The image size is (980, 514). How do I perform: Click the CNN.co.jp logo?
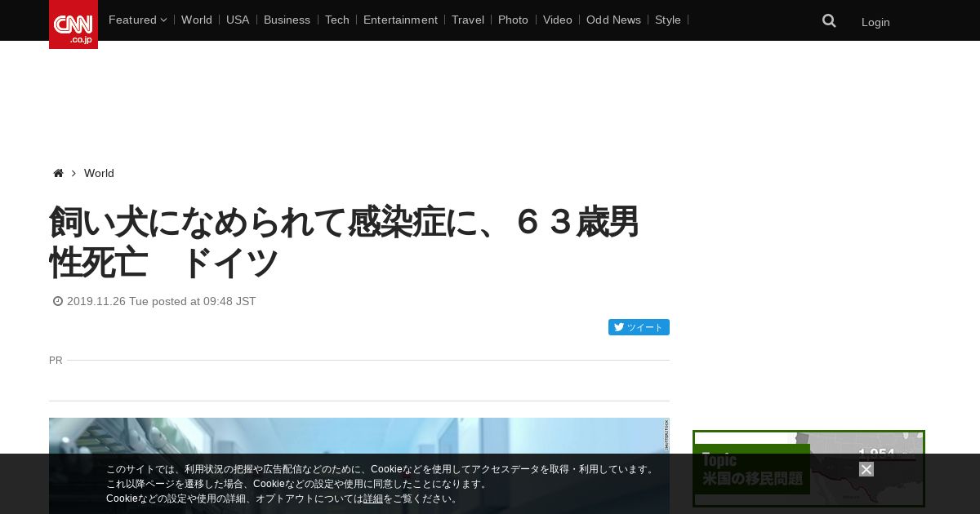point(73,24)
